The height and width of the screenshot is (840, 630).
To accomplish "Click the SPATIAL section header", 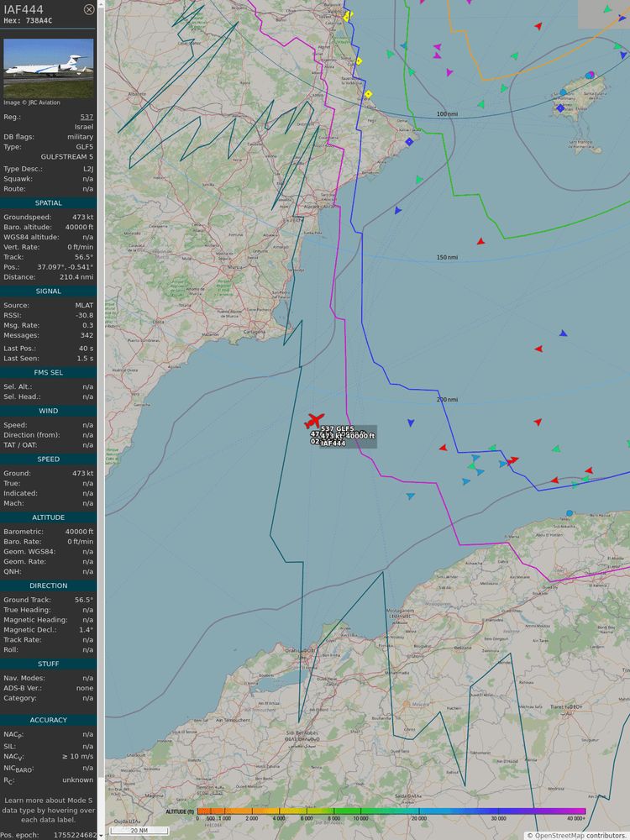I will coord(48,203).
